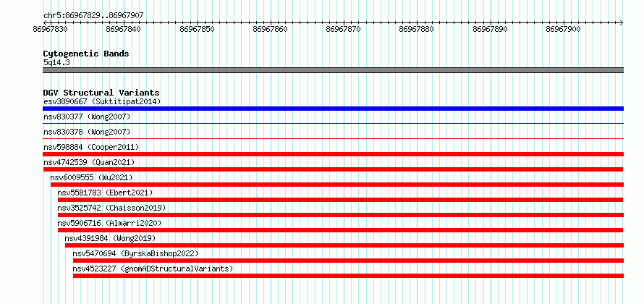Viewport: 644px width, 304px height.
Task: Open nsv598884 (Cooper2011) variant label
Action: click(x=91, y=147)
